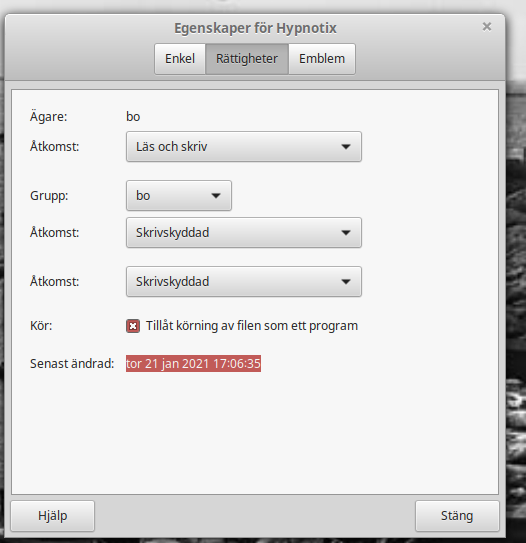Open the group access dropdown below Grupp
Screen dimensions: 526x543
244,232
